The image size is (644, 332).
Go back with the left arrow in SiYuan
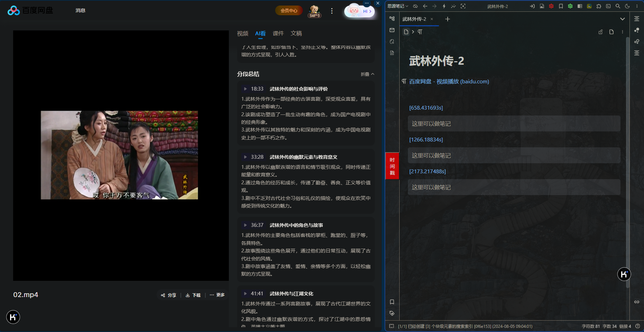point(425,6)
